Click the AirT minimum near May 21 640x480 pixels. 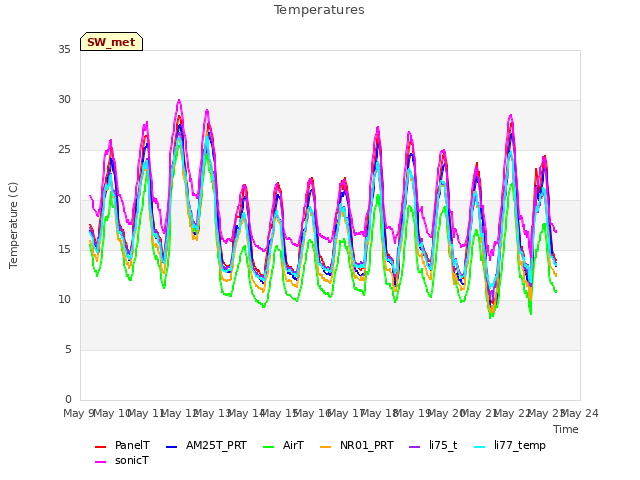click(490, 318)
